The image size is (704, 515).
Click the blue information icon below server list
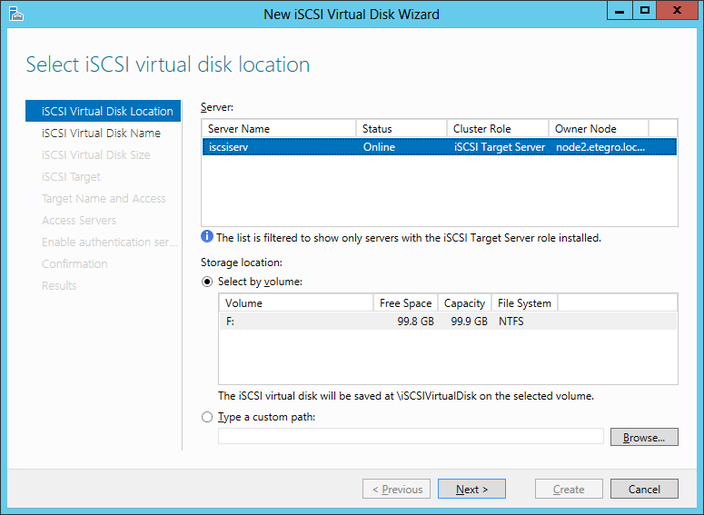pyautogui.click(x=207, y=238)
